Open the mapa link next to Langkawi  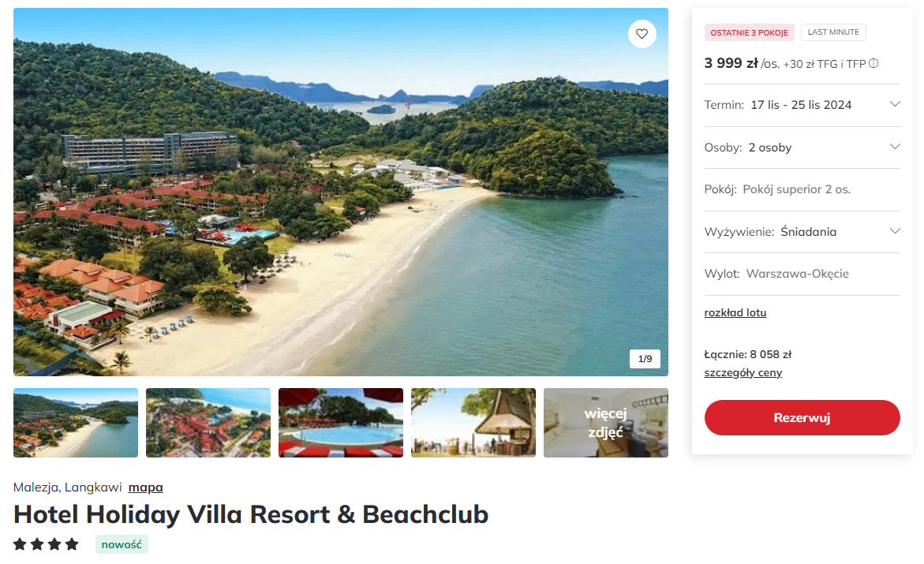coord(145,487)
